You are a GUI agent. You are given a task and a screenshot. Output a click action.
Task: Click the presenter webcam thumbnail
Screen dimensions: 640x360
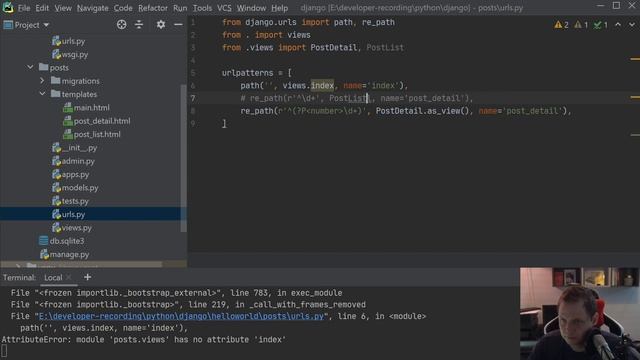tap(580, 313)
